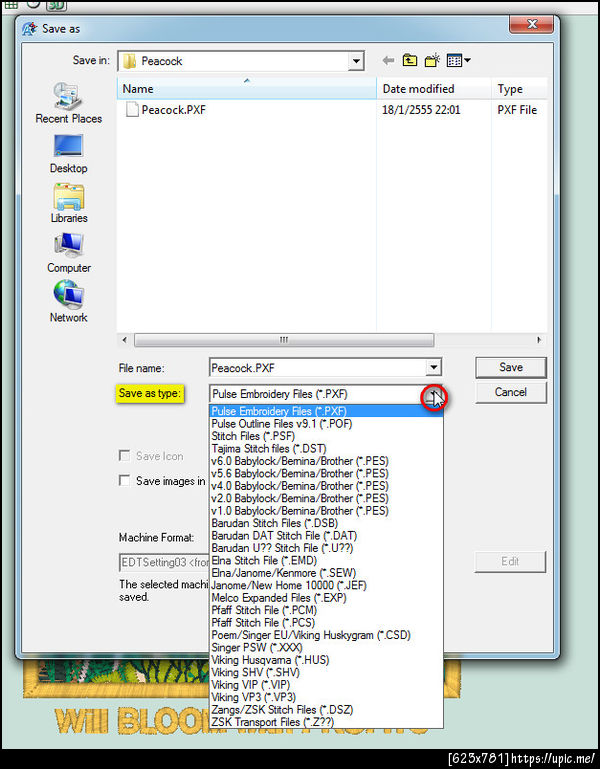Open Computer location
The width and height of the screenshot is (600, 769).
tap(69, 253)
